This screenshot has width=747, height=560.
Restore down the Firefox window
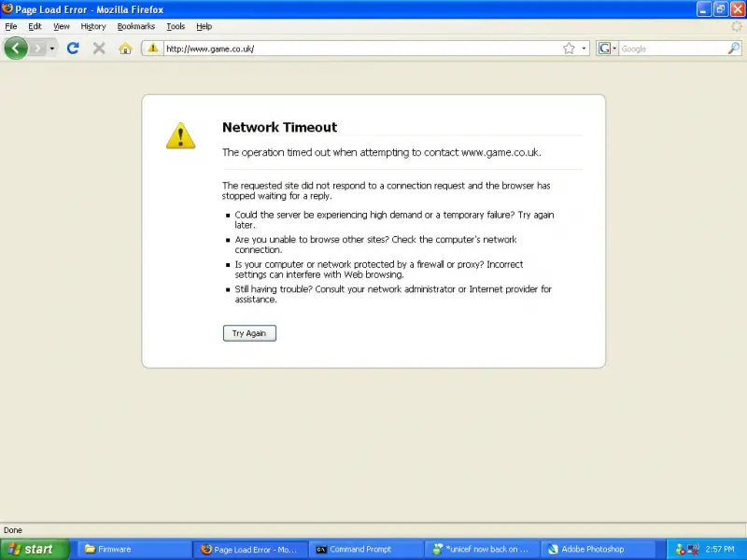pyautogui.click(x=720, y=9)
